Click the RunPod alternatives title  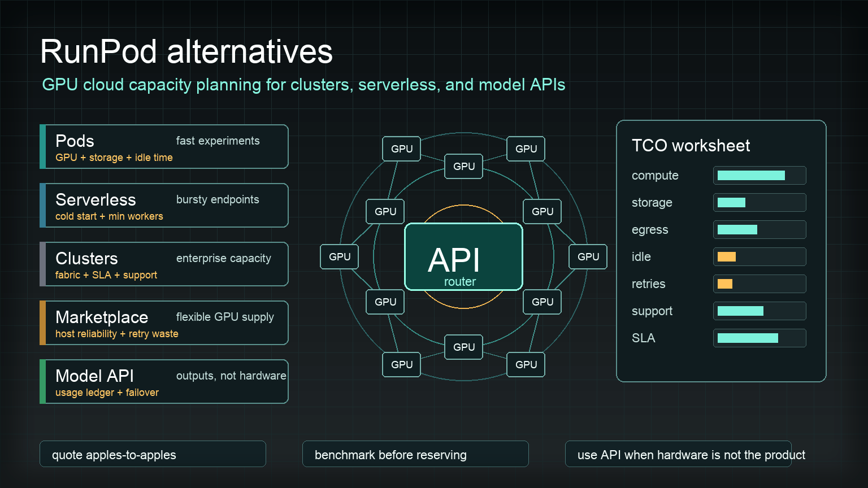click(x=186, y=52)
